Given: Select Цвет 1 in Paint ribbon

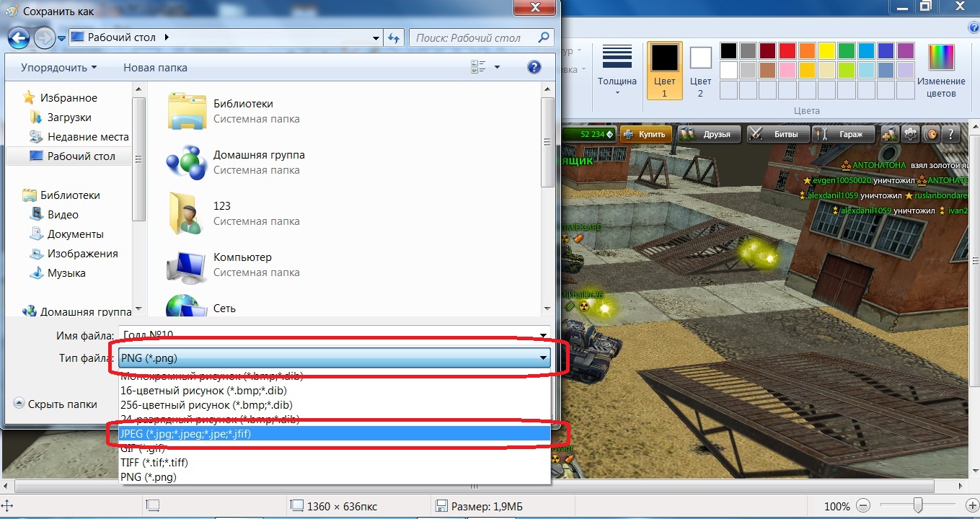Looking at the screenshot, I should tap(665, 70).
